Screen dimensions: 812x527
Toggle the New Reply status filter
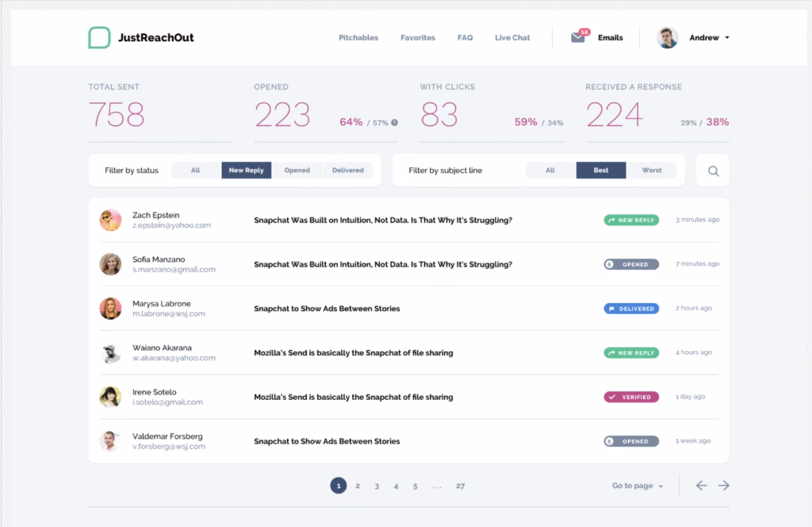[246, 170]
